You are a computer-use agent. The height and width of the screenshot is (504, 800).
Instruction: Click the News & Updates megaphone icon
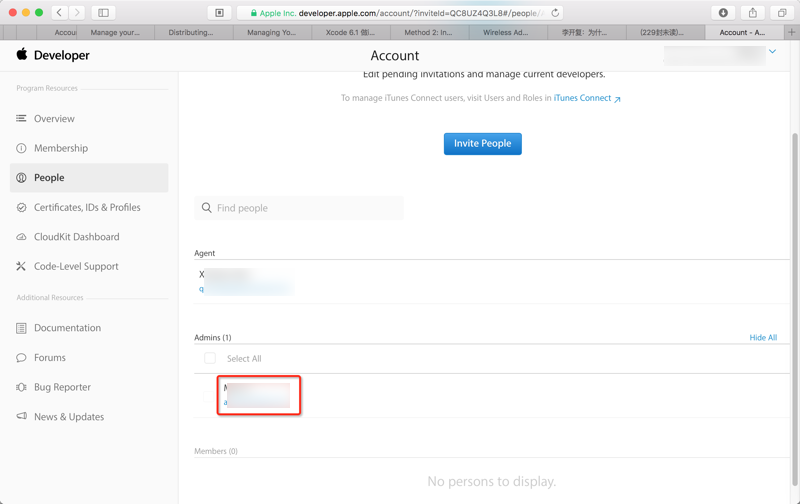(x=21, y=417)
